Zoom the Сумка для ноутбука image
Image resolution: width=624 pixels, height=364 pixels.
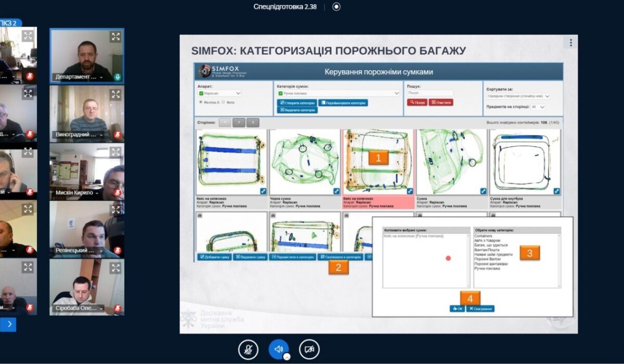coord(557,191)
